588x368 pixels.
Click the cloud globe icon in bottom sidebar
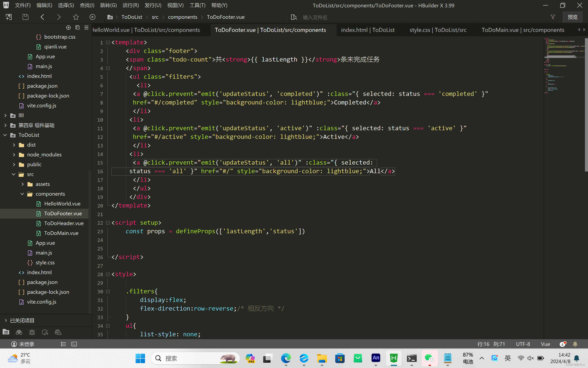pyautogui.click(x=58, y=332)
